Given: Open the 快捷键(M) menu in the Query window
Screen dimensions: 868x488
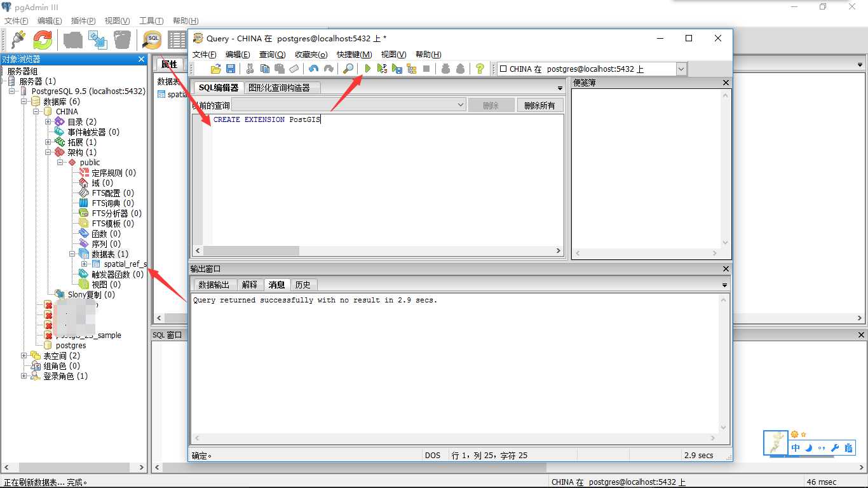Looking at the screenshot, I should coord(354,55).
